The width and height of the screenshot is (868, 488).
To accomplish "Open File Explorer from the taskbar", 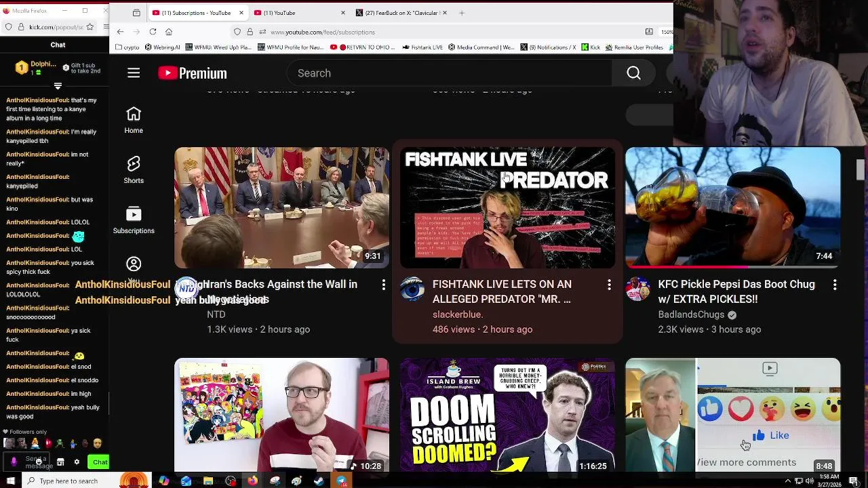I will (x=208, y=481).
